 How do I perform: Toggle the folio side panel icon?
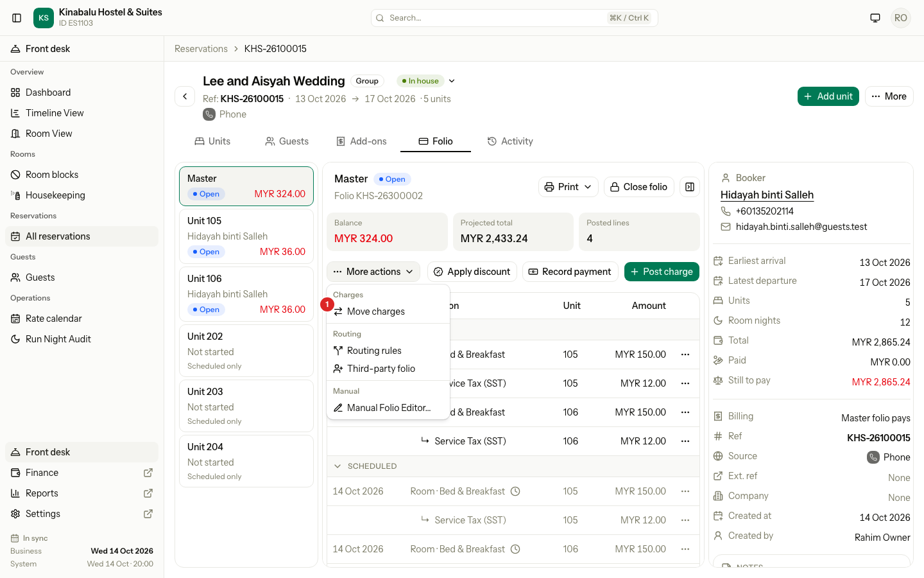pos(690,187)
